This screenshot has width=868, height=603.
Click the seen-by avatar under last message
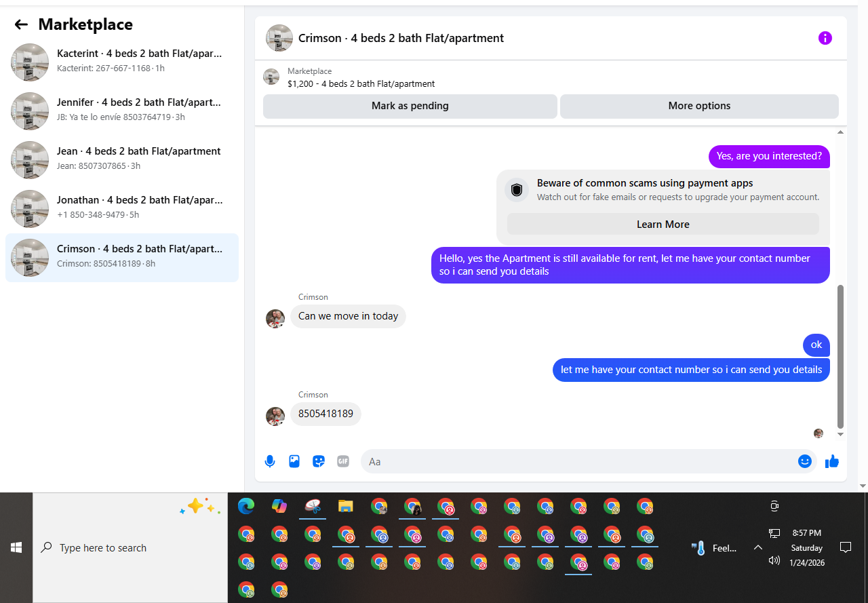(818, 433)
